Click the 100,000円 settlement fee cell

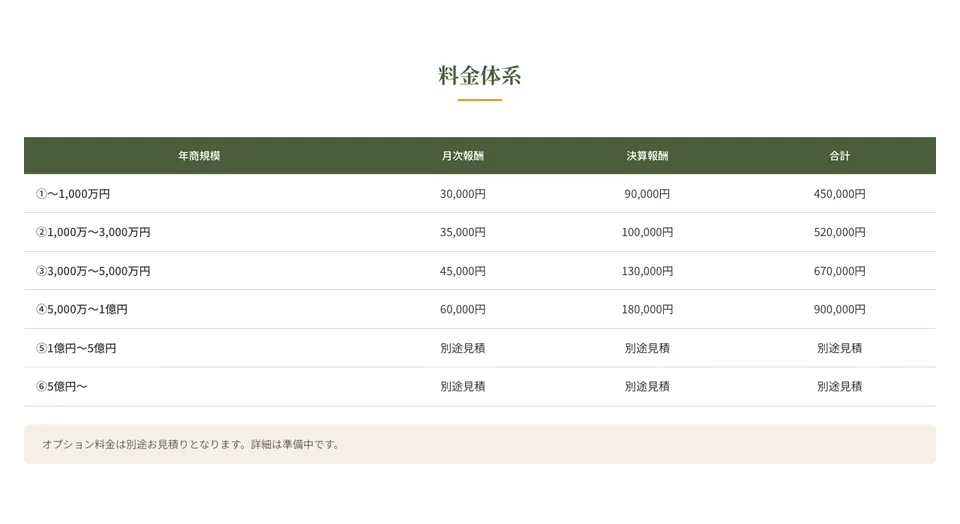[x=647, y=233]
